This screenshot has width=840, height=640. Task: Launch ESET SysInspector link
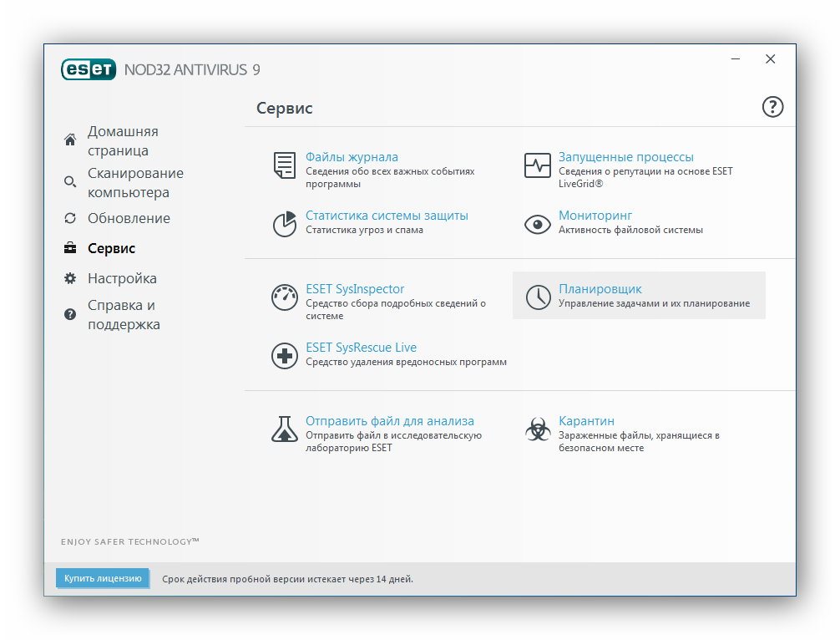click(x=355, y=289)
